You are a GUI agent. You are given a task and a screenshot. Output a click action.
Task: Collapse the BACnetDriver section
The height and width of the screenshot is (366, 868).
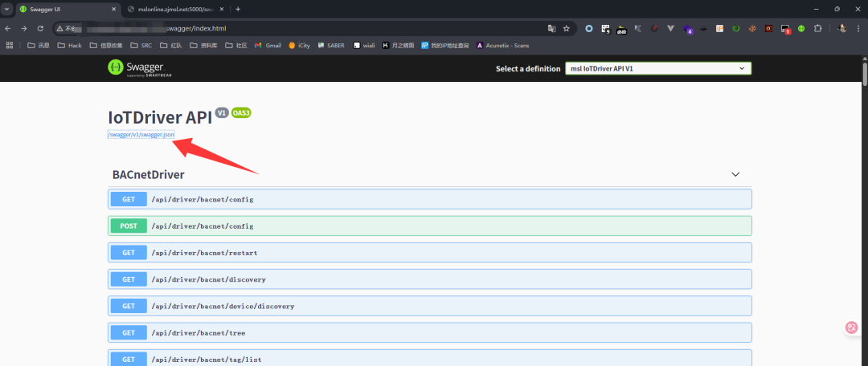(x=735, y=174)
